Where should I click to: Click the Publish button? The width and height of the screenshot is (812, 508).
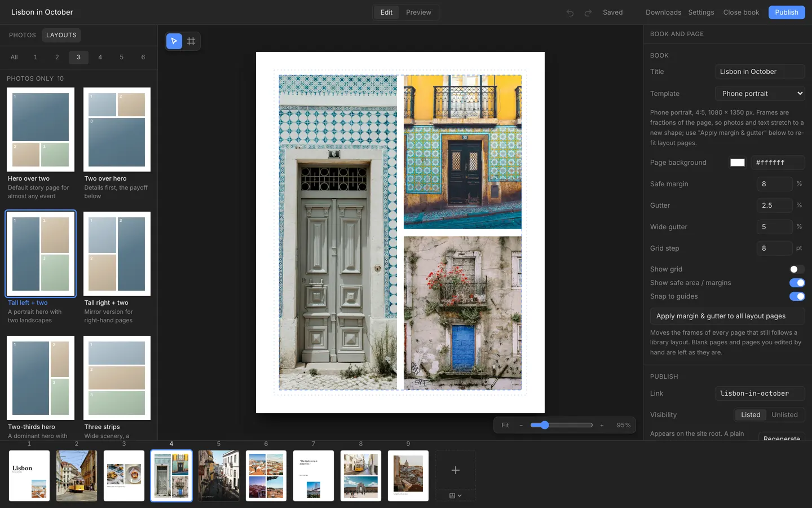pyautogui.click(x=786, y=12)
